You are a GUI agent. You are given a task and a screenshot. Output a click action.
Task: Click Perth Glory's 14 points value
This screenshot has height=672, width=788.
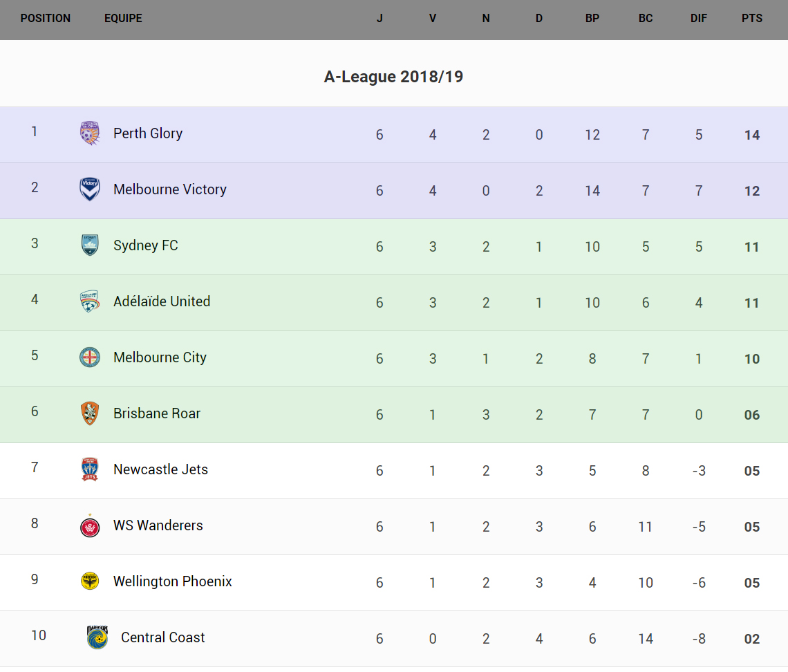point(752,135)
